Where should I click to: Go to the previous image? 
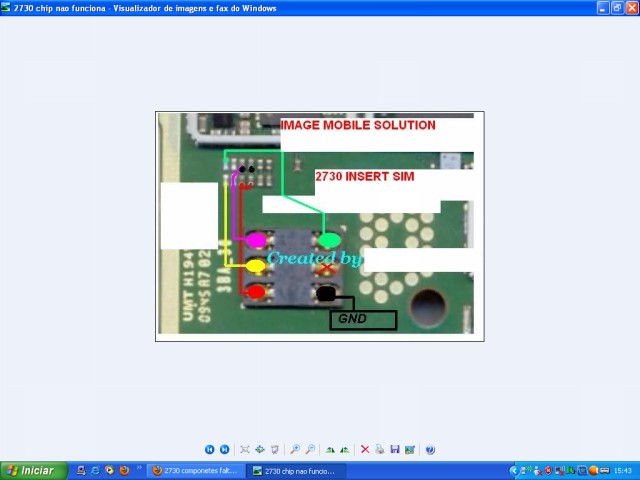[x=209, y=449]
